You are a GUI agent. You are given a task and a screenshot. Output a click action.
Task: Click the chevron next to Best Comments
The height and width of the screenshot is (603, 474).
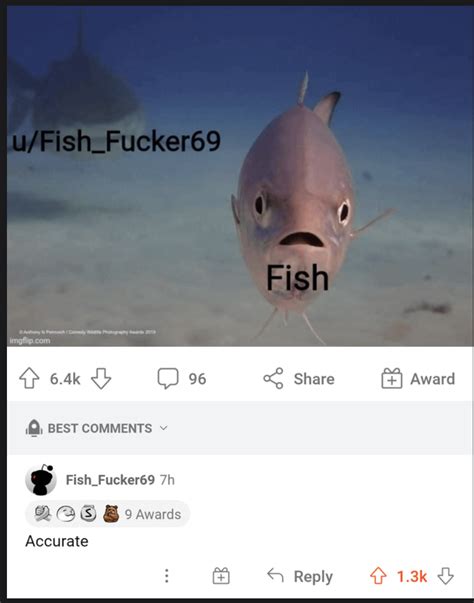click(x=163, y=428)
